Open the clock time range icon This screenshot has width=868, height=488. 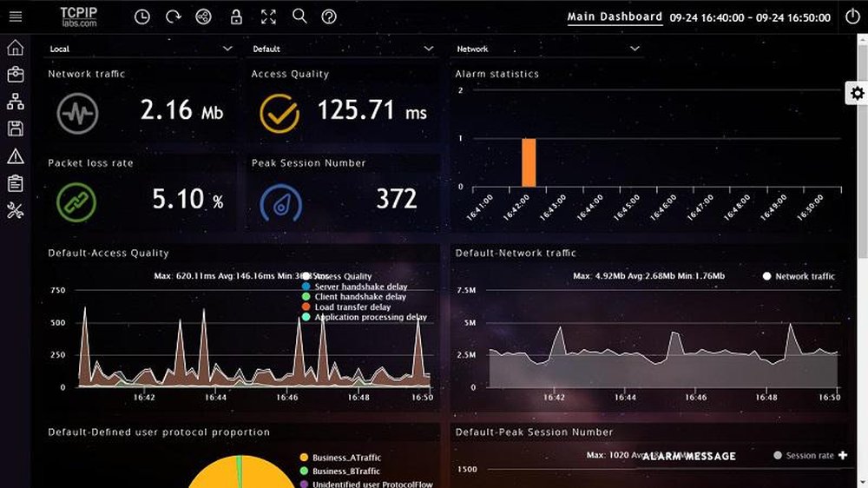[x=142, y=16]
